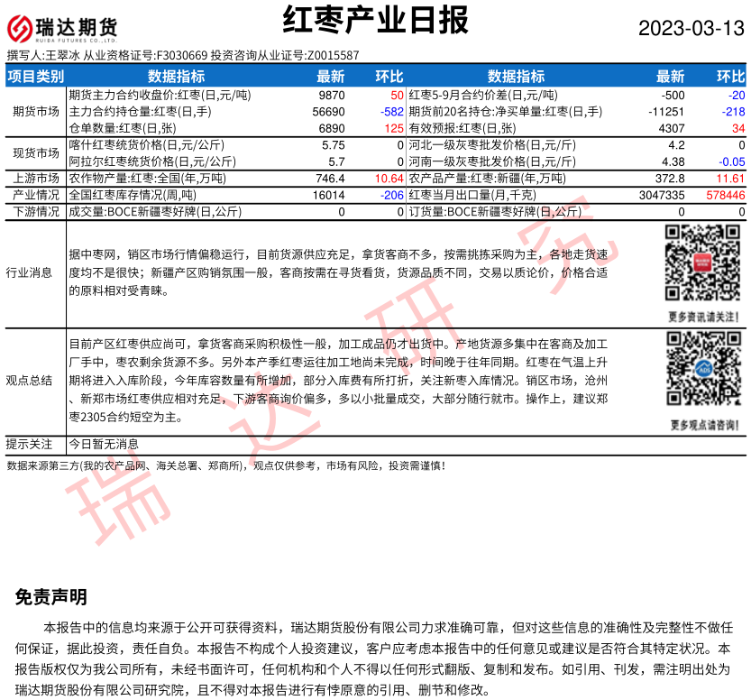Click the 下游情况 row label
The image size is (751, 700).
[35, 212]
